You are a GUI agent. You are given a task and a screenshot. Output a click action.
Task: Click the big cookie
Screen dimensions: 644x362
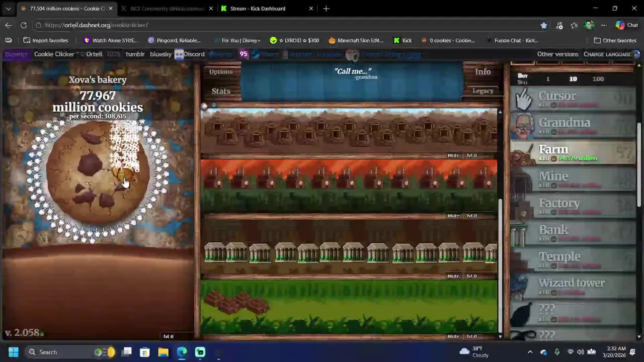(98, 173)
